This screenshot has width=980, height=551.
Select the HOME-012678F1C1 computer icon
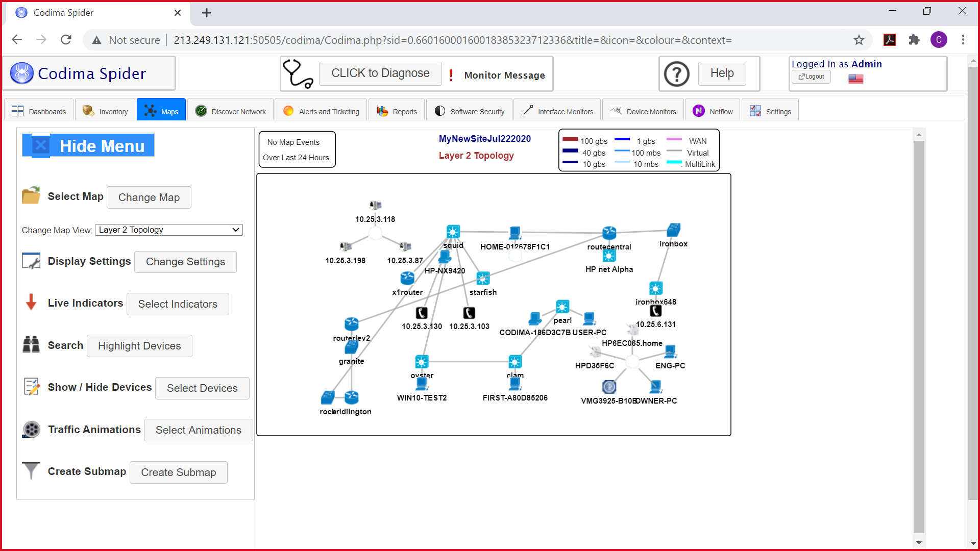click(515, 233)
